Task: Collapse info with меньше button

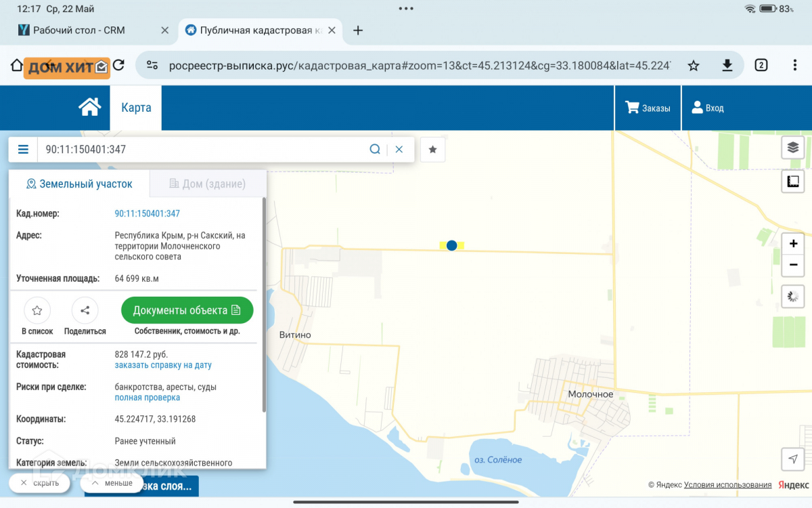Action: (112, 483)
